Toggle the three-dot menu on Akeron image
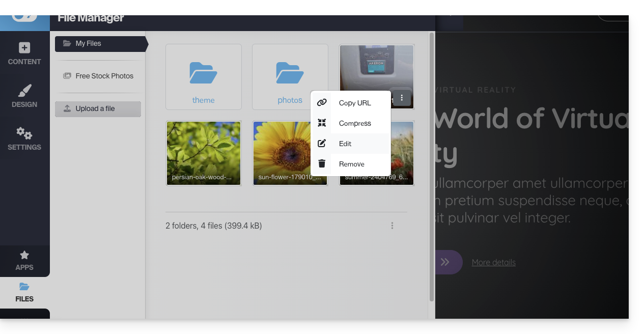644x334 pixels. point(402,98)
